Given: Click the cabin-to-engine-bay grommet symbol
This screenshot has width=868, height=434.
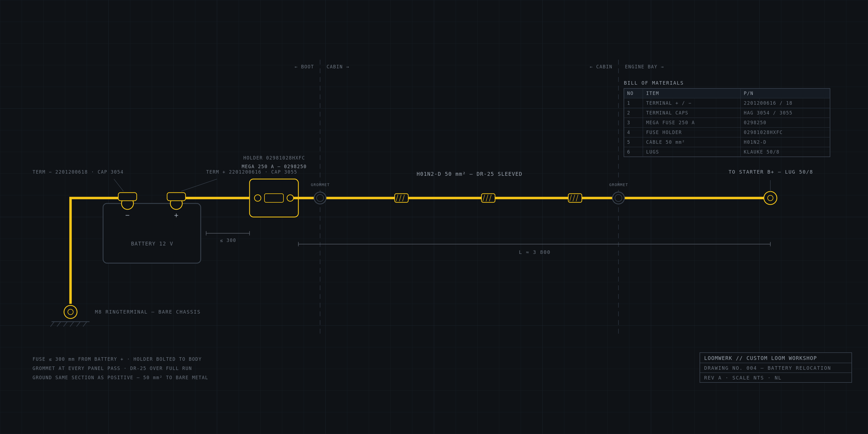Looking at the screenshot, I should [x=618, y=198].
